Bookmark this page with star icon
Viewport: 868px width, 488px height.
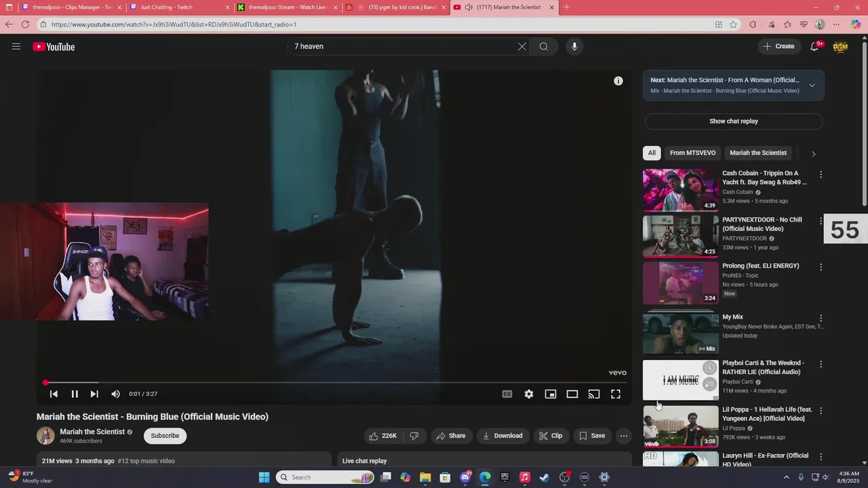point(734,24)
